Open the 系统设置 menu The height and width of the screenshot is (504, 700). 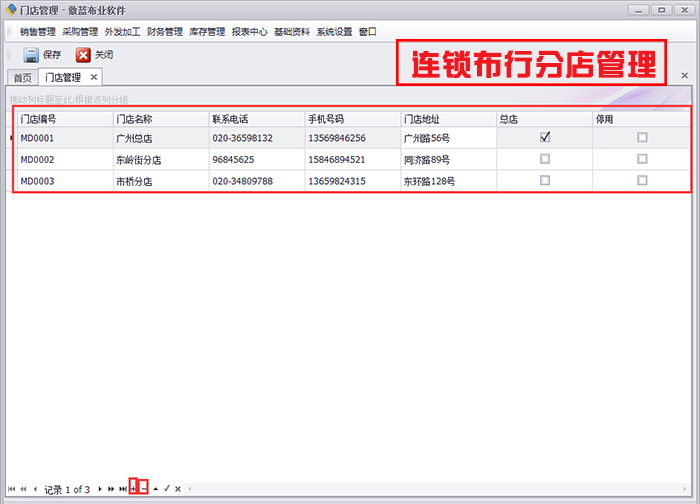334,31
